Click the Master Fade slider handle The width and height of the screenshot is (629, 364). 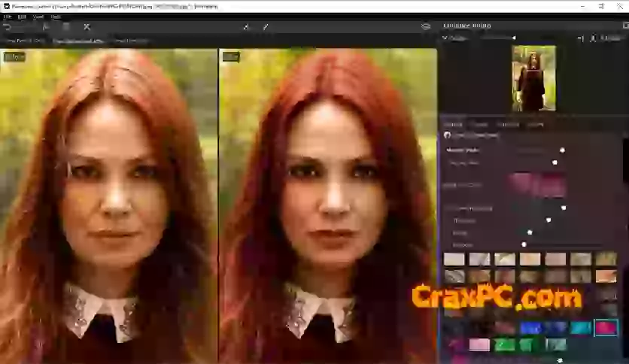tap(562, 150)
